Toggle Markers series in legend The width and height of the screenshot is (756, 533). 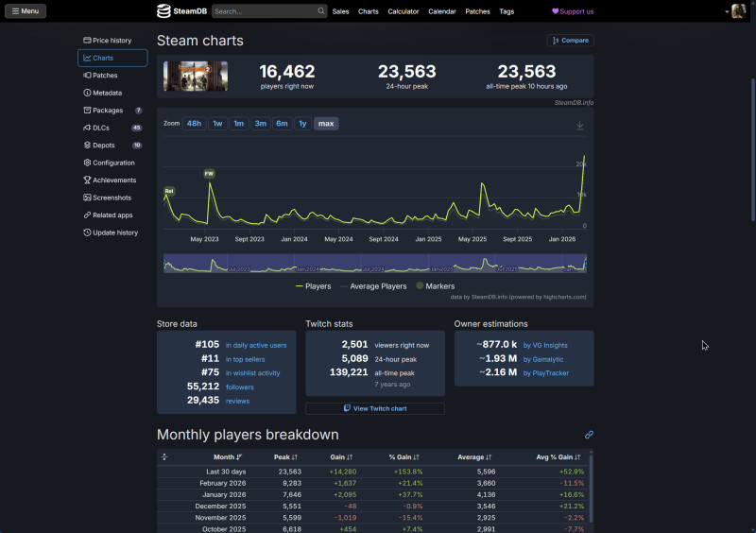click(x=436, y=286)
